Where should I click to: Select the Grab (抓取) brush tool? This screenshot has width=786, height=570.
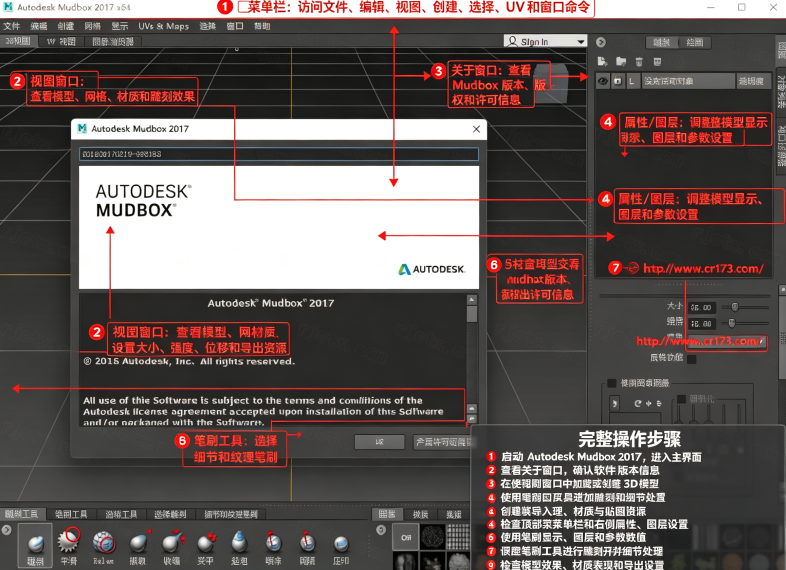[x=138, y=547]
